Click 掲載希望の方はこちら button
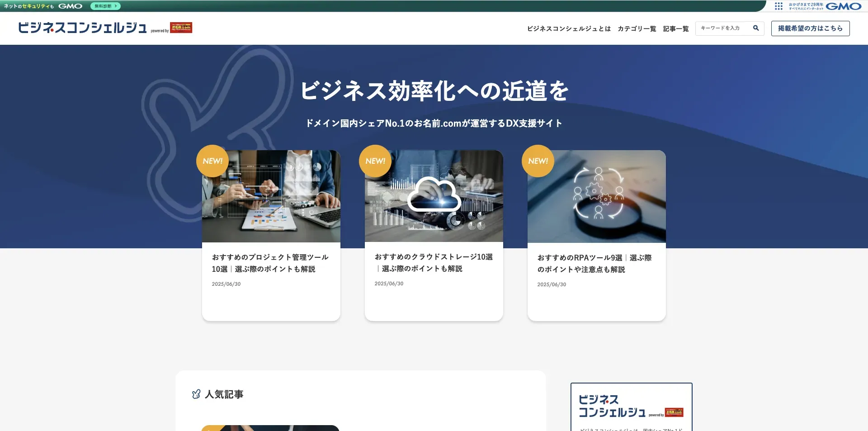 tap(810, 28)
